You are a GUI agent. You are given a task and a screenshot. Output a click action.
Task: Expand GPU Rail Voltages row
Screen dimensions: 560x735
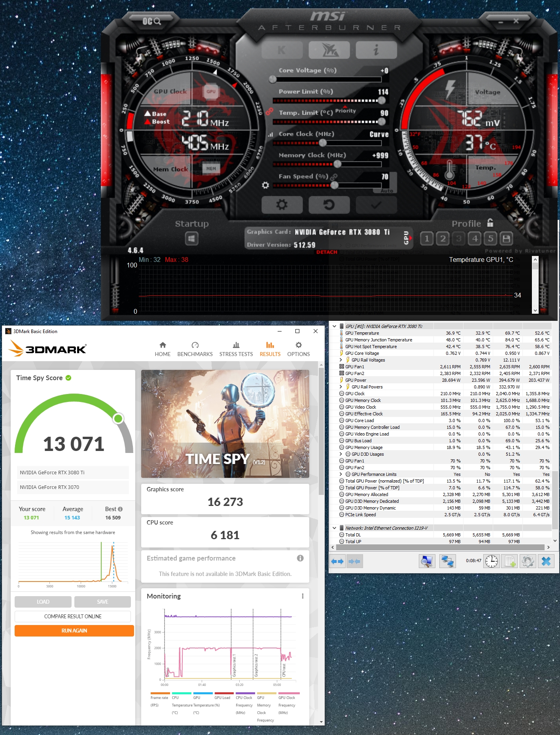(341, 360)
